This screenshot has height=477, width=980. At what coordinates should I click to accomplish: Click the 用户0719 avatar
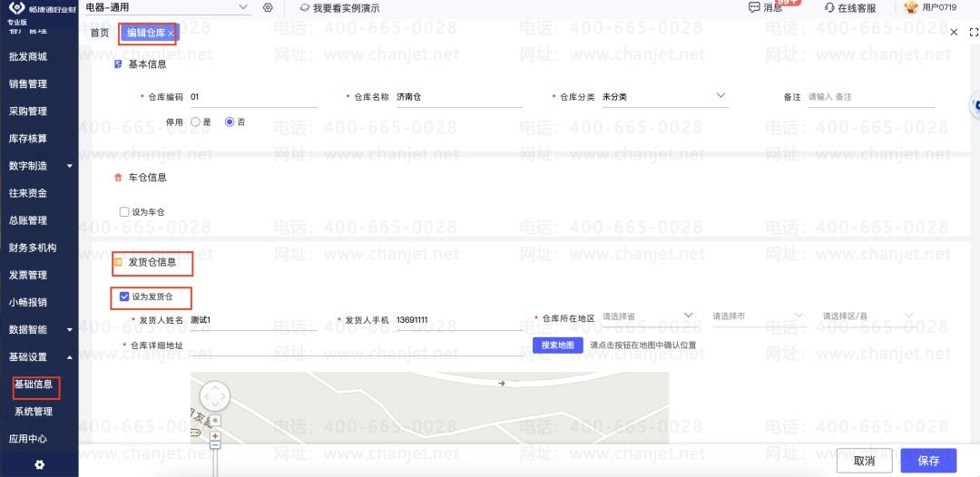[x=911, y=7]
